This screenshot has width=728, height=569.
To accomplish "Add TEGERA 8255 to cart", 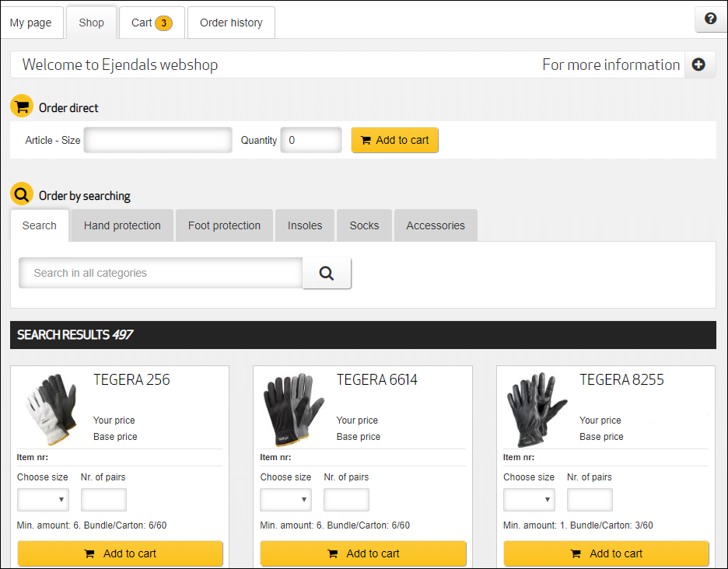I will (606, 553).
